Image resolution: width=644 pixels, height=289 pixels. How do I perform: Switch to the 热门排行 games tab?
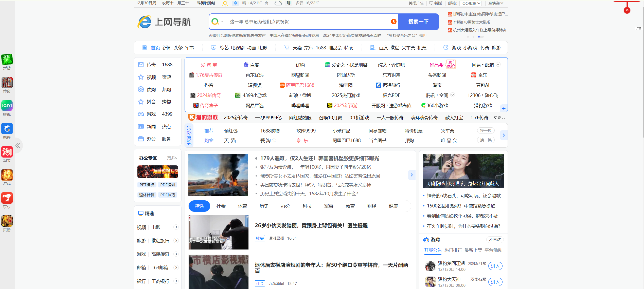point(453,250)
